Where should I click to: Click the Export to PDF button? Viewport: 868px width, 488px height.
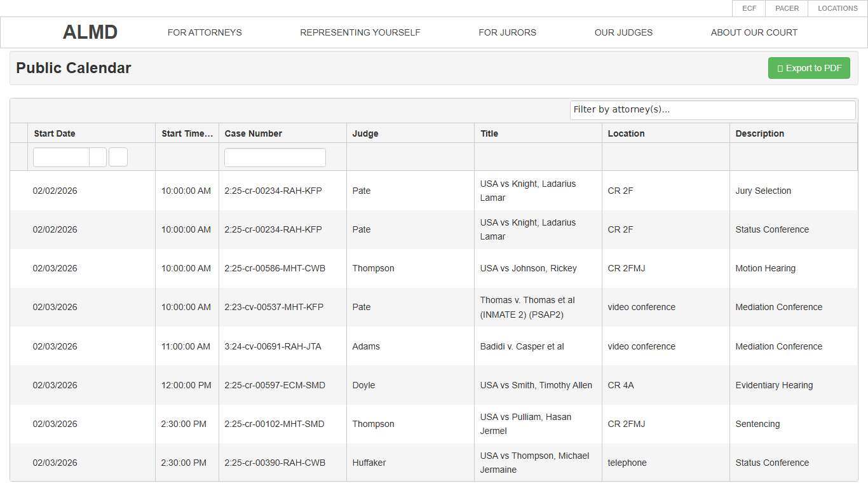(x=809, y=68)
